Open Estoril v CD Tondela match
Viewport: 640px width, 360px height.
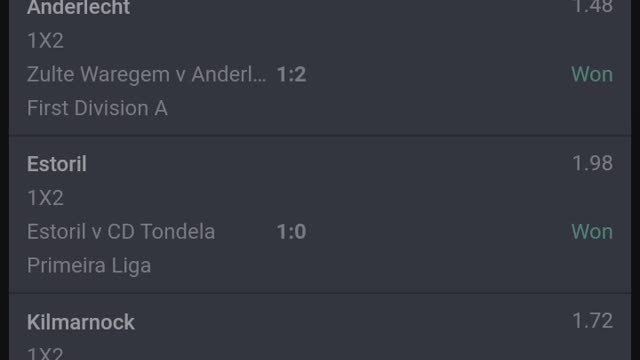point(121,232)
